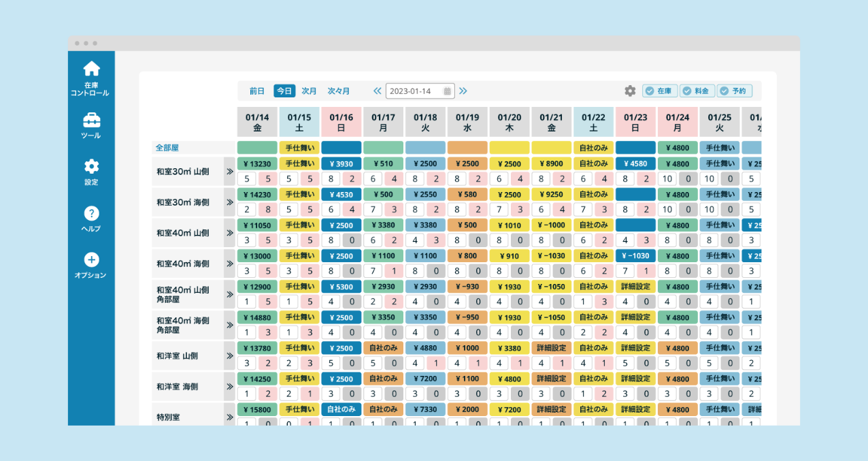Click the gear icon beside 在庫 toggle

tap(630, 91)
